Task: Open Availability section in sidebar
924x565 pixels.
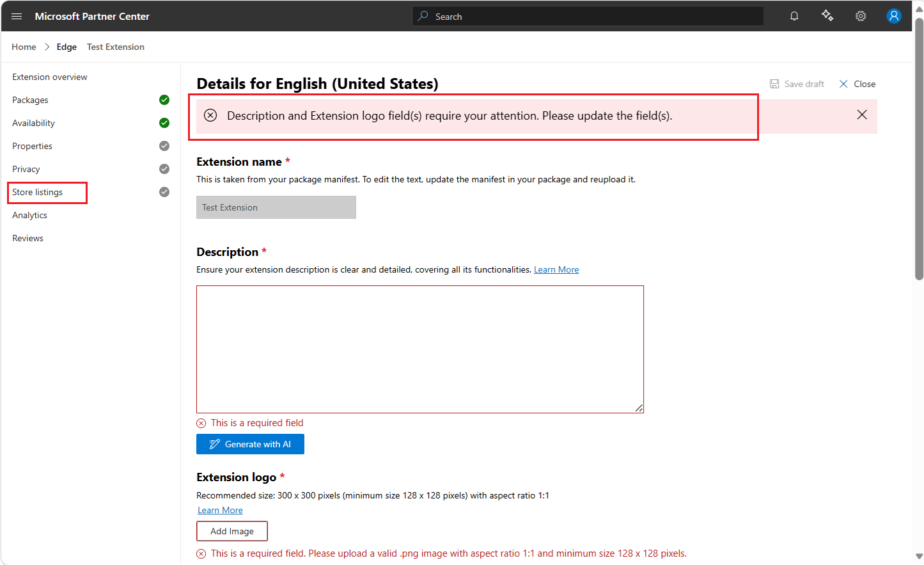Action: coord(33,123)
